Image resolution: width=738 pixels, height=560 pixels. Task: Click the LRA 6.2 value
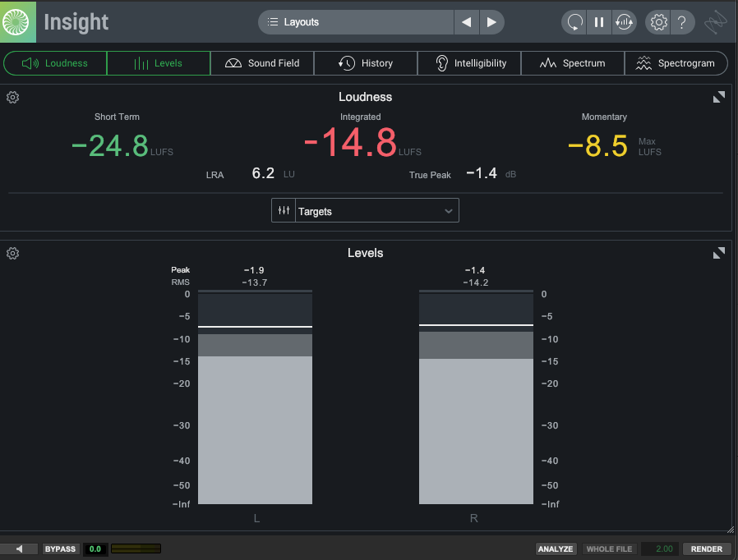click(263, 173)
